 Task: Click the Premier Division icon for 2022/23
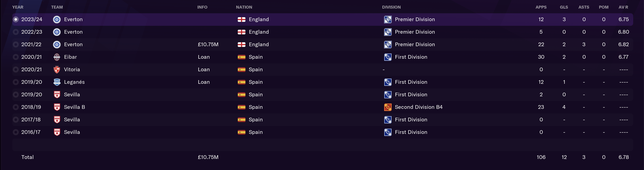coord(388,32)
